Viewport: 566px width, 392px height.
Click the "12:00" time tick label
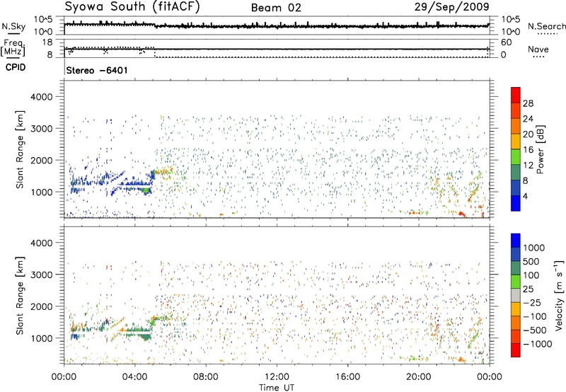[277, 377]
